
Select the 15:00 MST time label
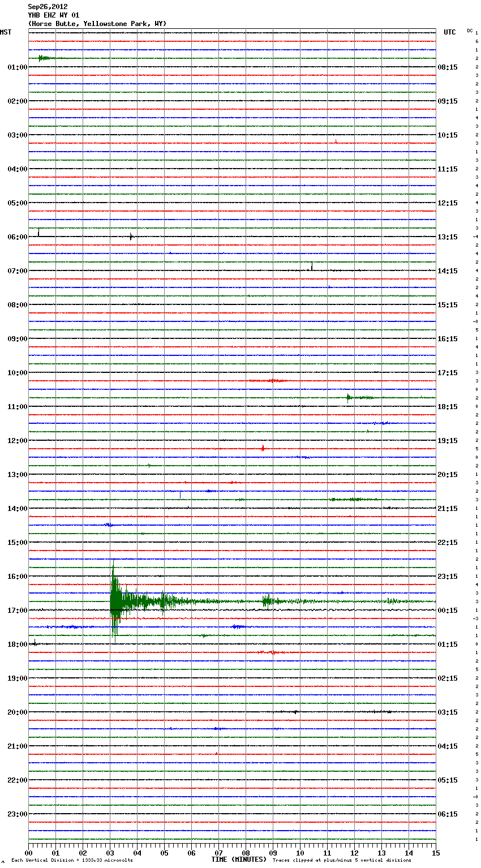pyautogui.click(x=18, y=543)
